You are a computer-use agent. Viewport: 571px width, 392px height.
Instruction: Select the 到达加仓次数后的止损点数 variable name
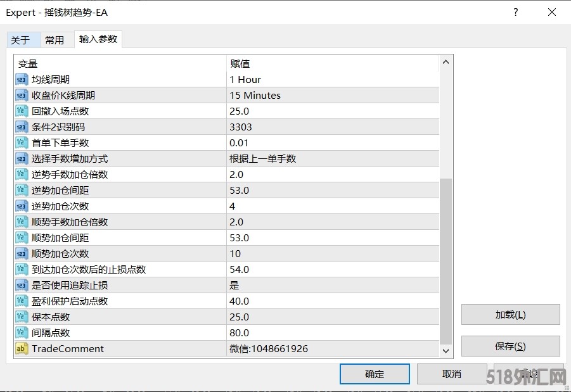(x=89, y=269)
